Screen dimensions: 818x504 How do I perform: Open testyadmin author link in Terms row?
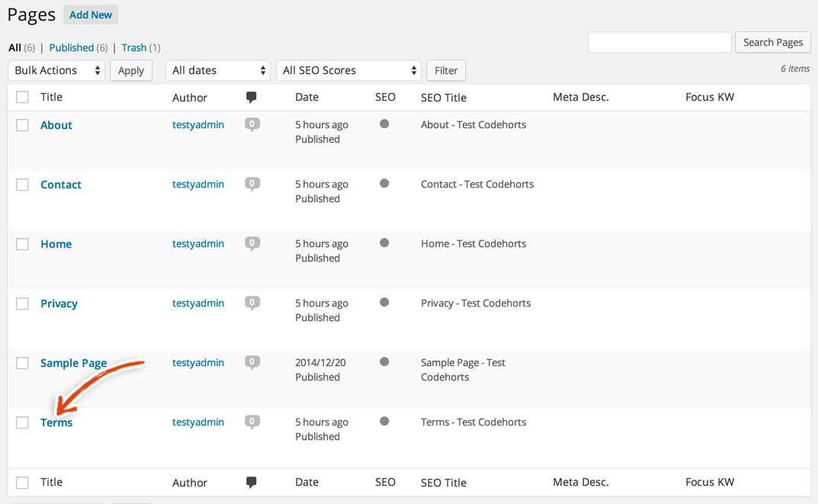coord(198,422)
